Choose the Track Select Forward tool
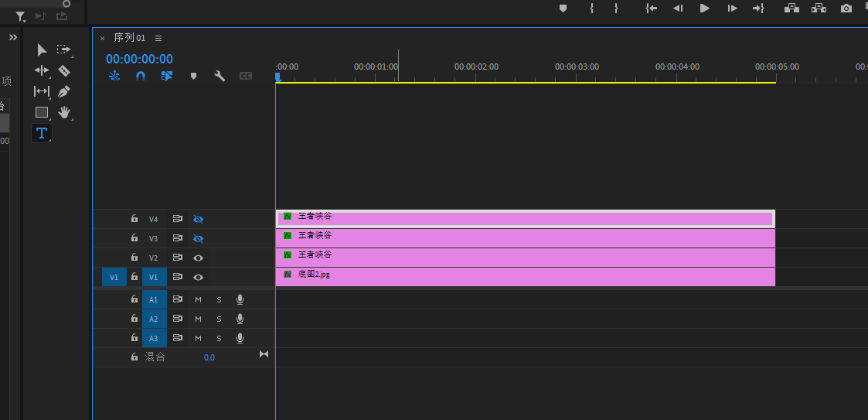The width and height of the screenshot is (868, 420). point(64,50)
